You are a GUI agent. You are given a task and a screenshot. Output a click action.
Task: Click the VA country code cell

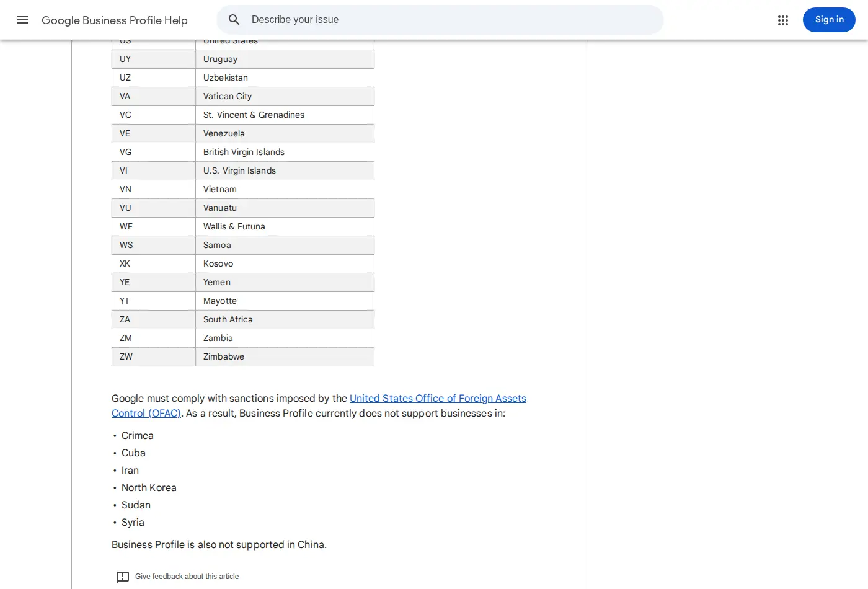click(154, 96)
